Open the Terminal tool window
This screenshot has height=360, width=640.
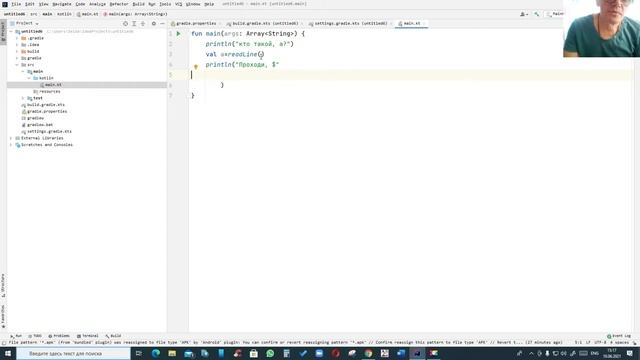click(x=88, y=336)
